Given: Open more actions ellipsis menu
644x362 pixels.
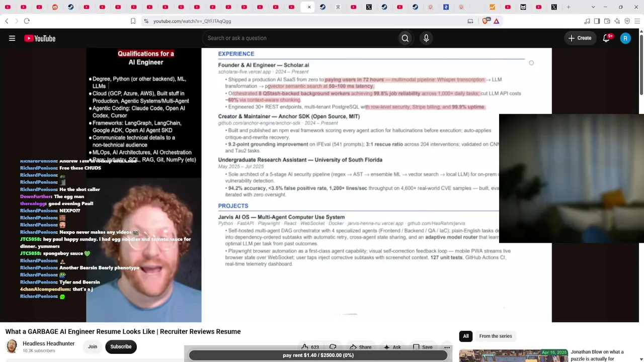Looking at the screenshot, I should click(447, 347).
